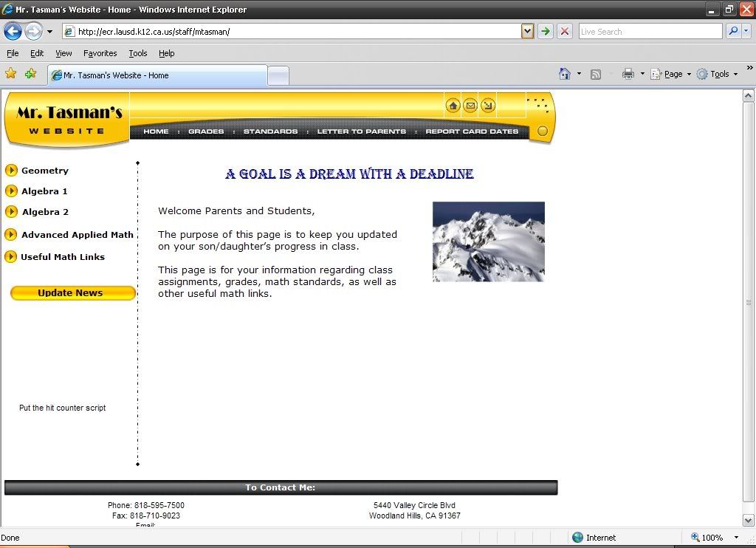
Task: Click the magnifier Search button
Action: tap(733, 31)
